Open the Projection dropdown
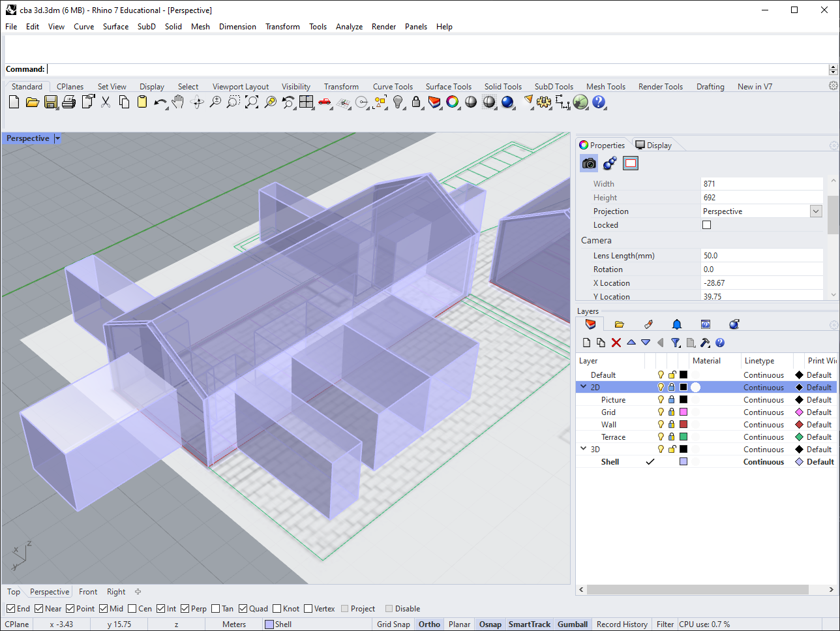Viewport: 840px width, 631px height. 816,211
